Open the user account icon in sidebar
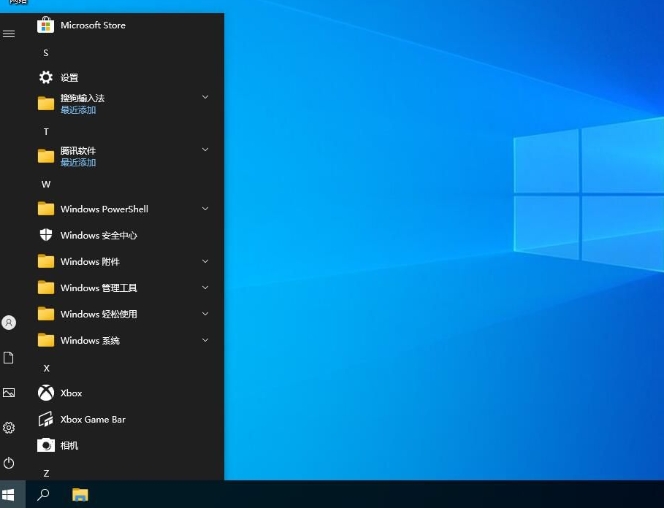 click(x=9, y=323)
